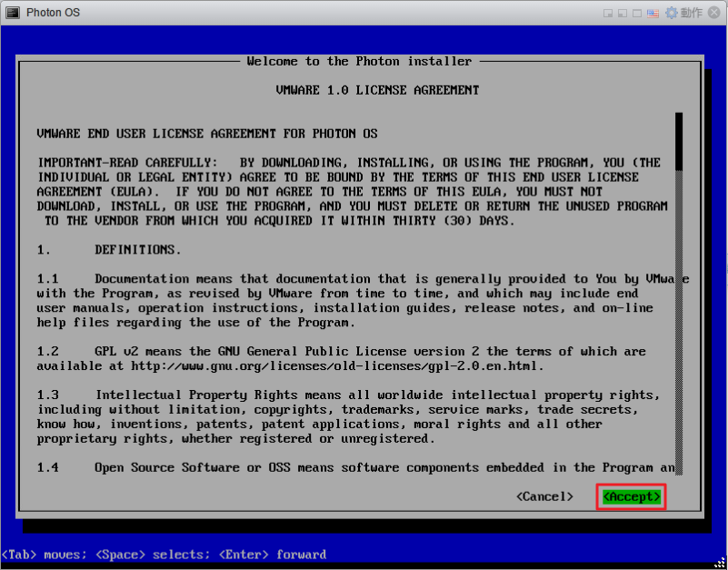Click 'WITHIN THIRTY (30) DAYS.' text
Screen dimensions: 728x570
coord(427,221)
